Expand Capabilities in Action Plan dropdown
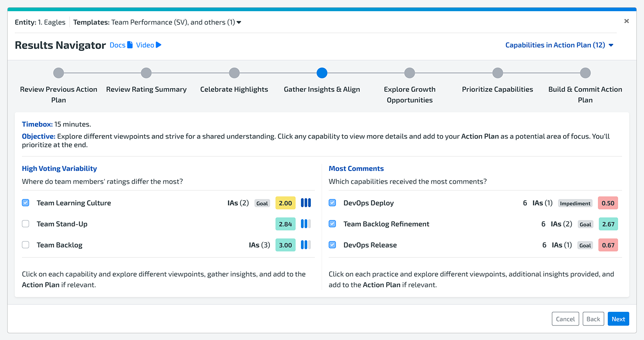 pyautogui.click(x=559, y=45)
